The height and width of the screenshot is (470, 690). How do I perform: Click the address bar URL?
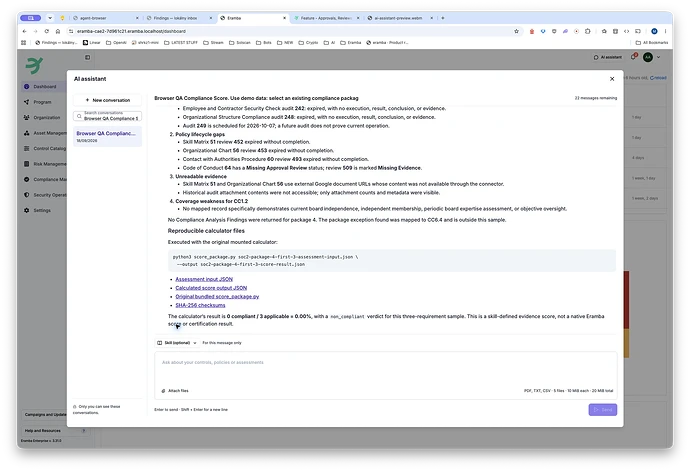click(x=131, y=31)
